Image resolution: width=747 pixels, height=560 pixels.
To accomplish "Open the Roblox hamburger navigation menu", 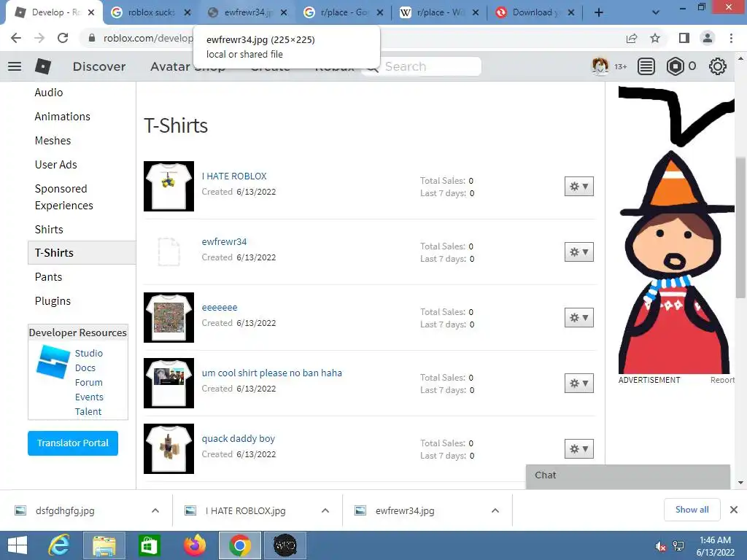I will point(15,66).
